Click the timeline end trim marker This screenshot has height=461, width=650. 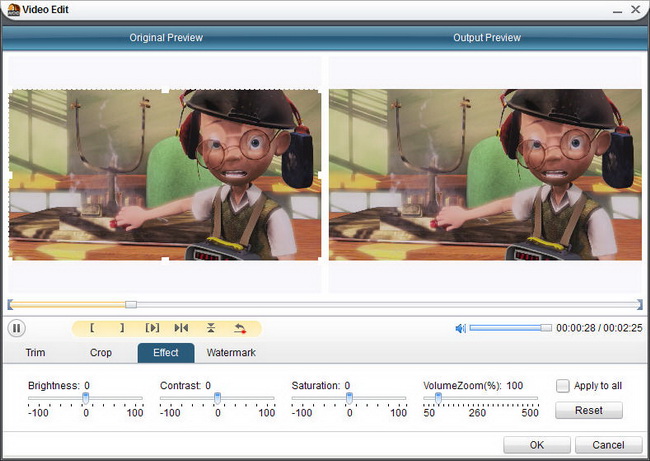click(640, 305)
